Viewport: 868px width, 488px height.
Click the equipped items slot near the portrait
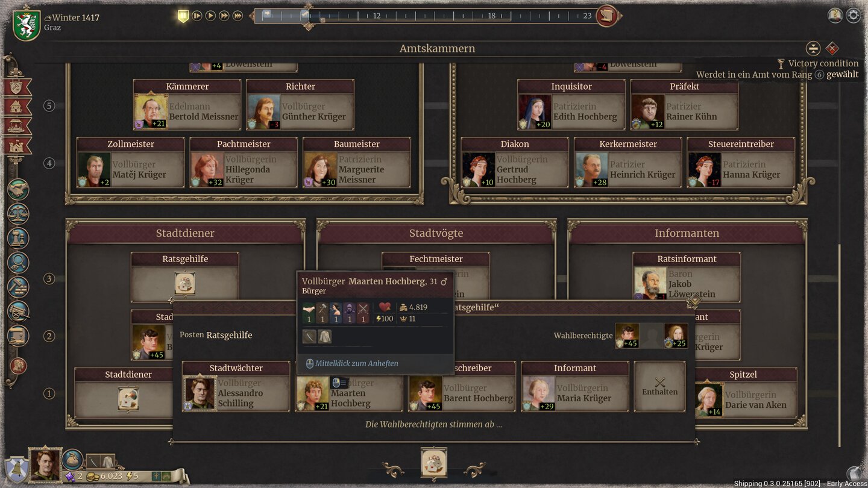pyautogui.click(x=100, y=461)
